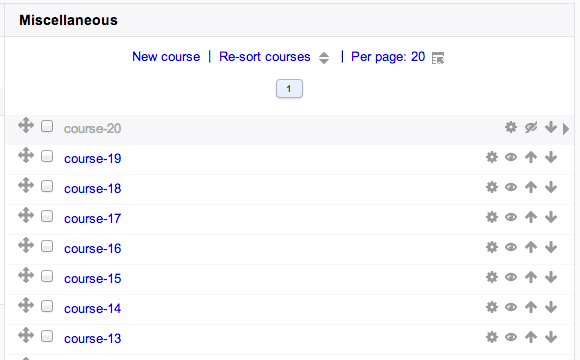Move course-16 down
The image size is (580, 360).
pos(551,247)
